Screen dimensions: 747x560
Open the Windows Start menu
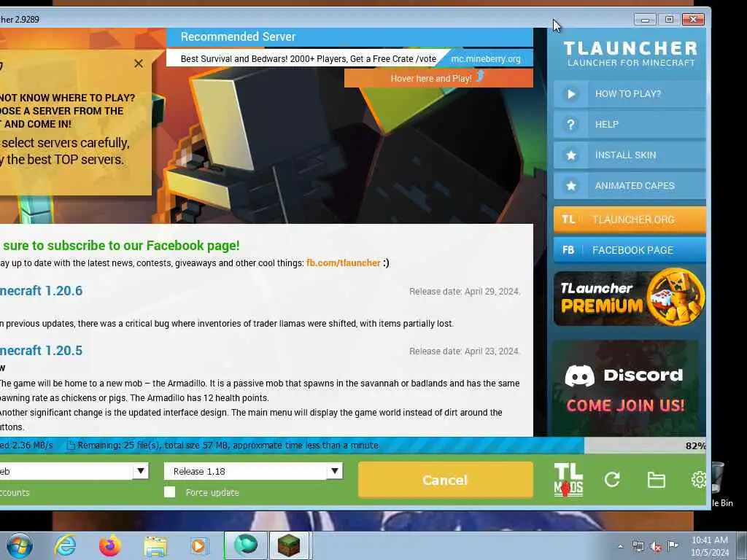(x=20, y=545)
